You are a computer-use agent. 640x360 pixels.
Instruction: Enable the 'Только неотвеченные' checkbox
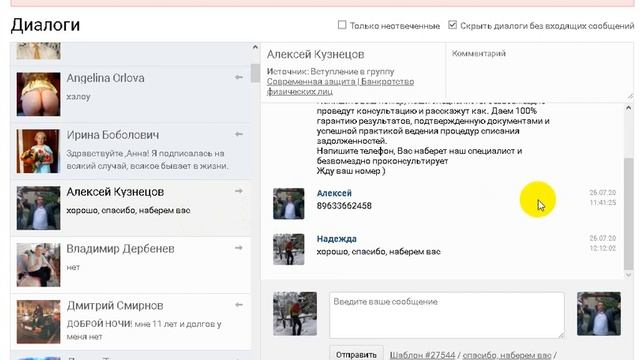click(342, 25)
